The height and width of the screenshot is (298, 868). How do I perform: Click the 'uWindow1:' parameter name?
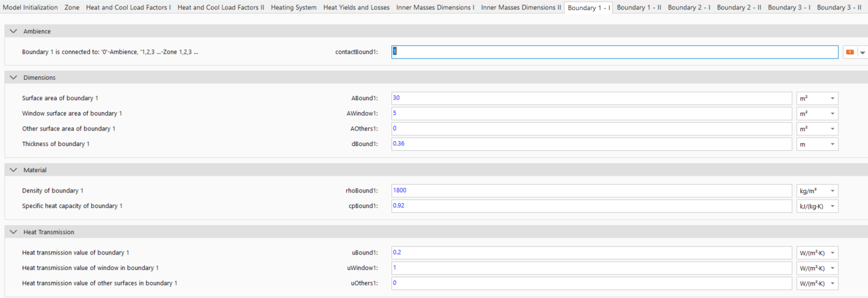click(363, 268)
